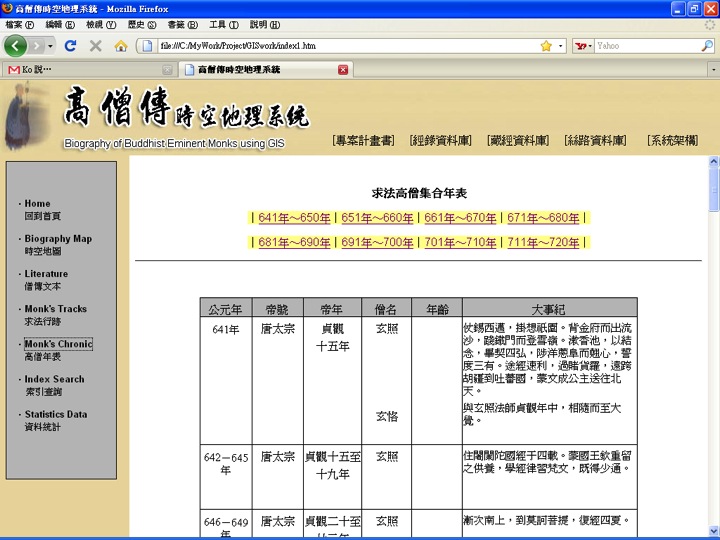
Task: Switch to the Gmail Ko 說 tab
Action: pyautogui.click(x=89, y=70)
